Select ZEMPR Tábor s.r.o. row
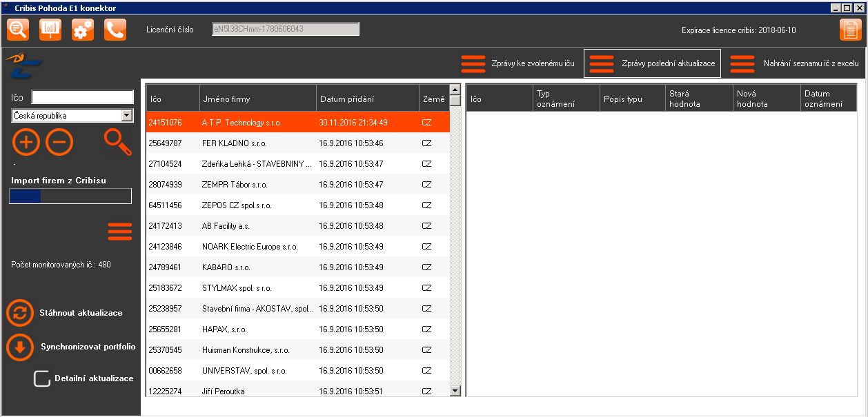Viewport: 868px width, 417px height. pyautogui.click(x=297, y=184)
